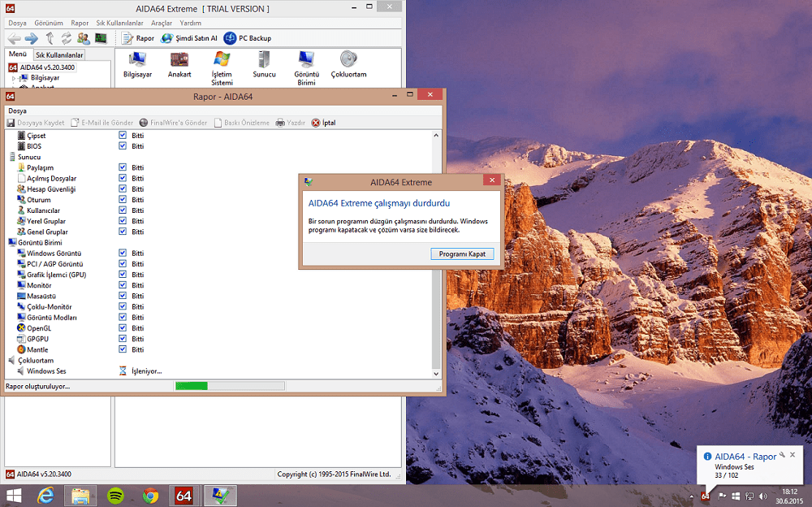The width and height of the screenshot is (812, 507).
Task: Click the volume icon in system tray
Action: (x=762, y=496)
